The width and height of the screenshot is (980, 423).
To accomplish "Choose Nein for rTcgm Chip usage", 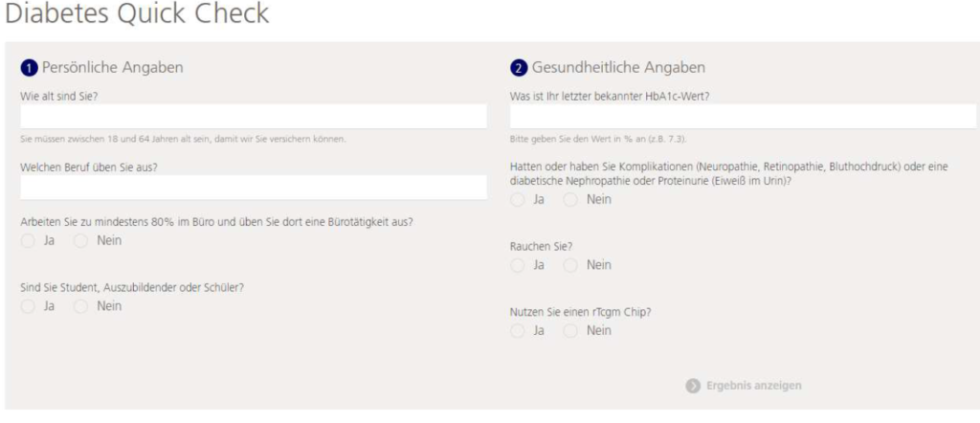I will (570, 331).
